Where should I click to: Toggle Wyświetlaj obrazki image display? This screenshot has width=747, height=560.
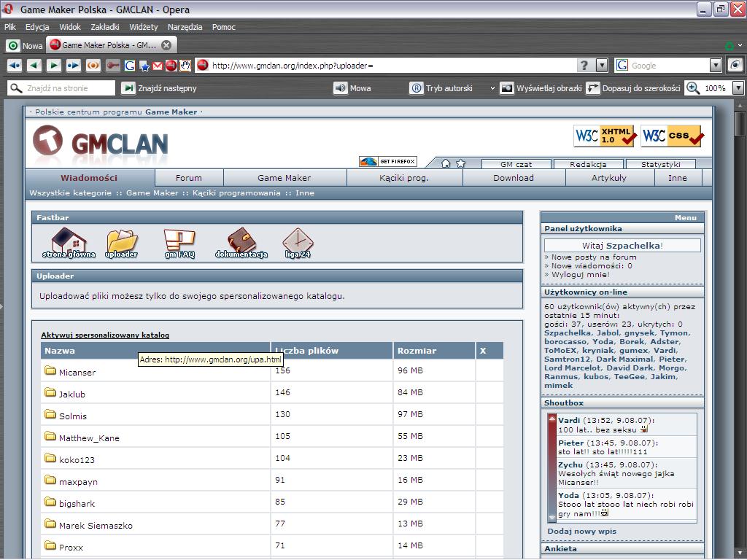pyautogui.click(x=541, y=88)
